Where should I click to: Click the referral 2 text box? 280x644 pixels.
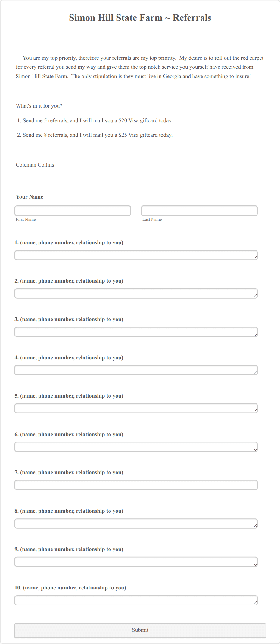click(x=135, y=294)
